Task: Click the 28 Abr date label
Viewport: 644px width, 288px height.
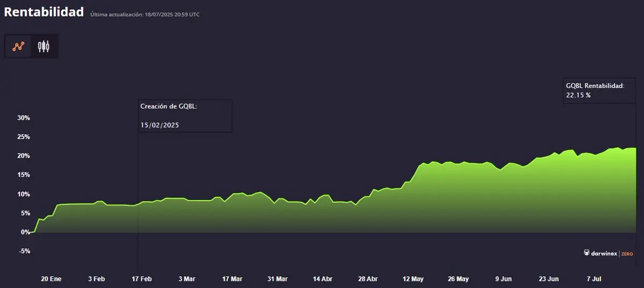Action: click(368, 278)
